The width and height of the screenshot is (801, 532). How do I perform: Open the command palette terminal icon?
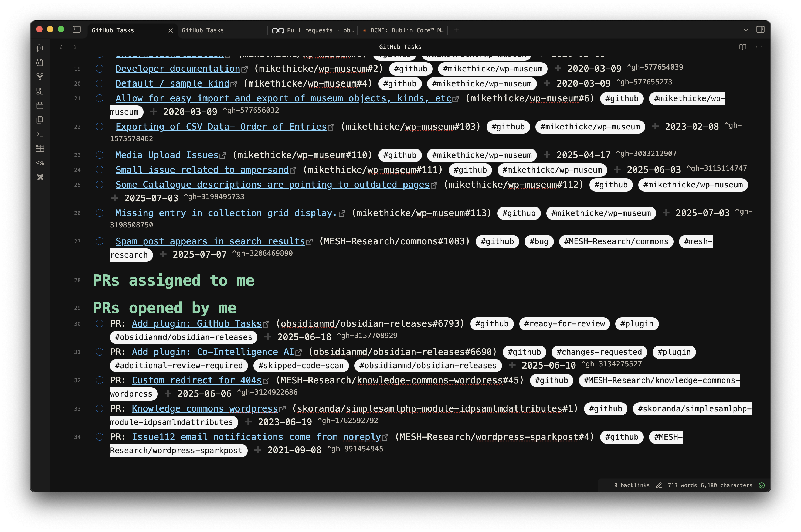click(x=40, y=134)
